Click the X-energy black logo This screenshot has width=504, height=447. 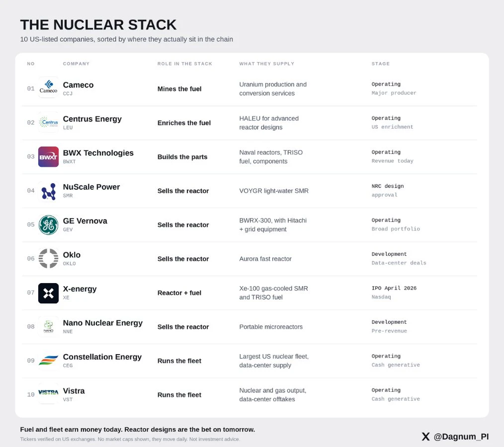pyautogui.click(x=48, y=293)
